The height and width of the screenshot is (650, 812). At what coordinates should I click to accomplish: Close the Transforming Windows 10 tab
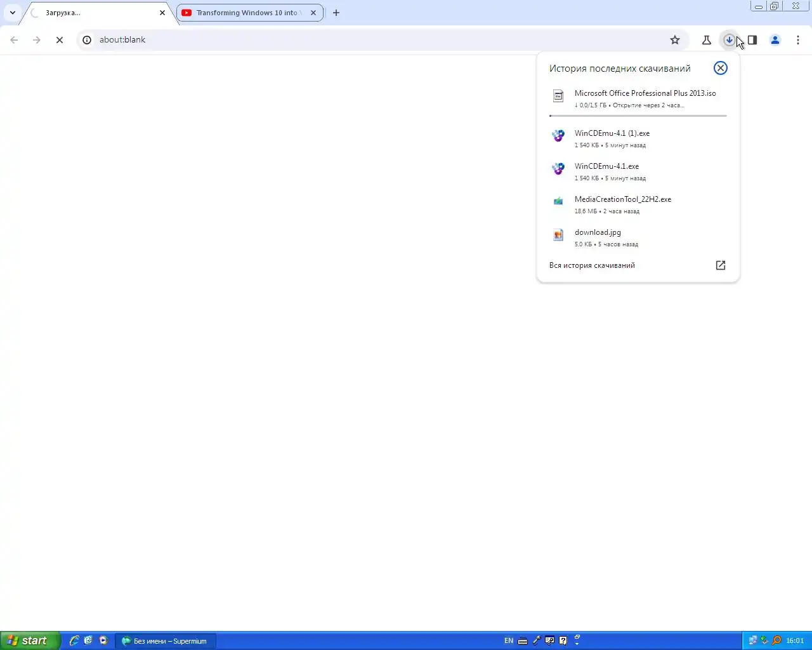[x=313, y=13]
